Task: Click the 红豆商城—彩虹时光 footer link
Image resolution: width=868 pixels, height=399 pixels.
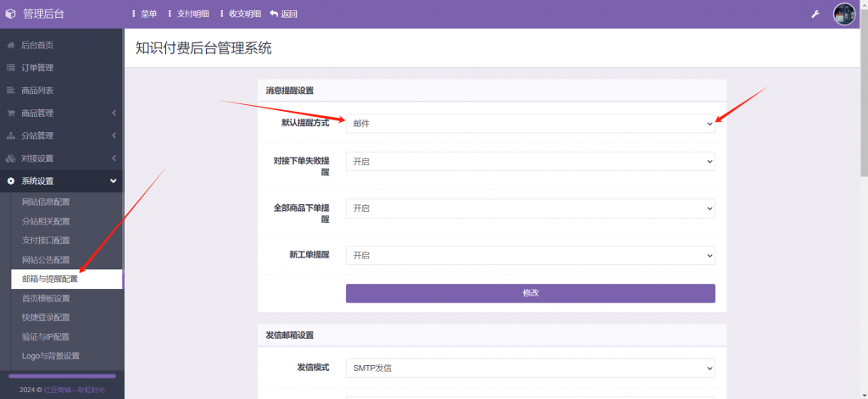Action: pos(75,391)
